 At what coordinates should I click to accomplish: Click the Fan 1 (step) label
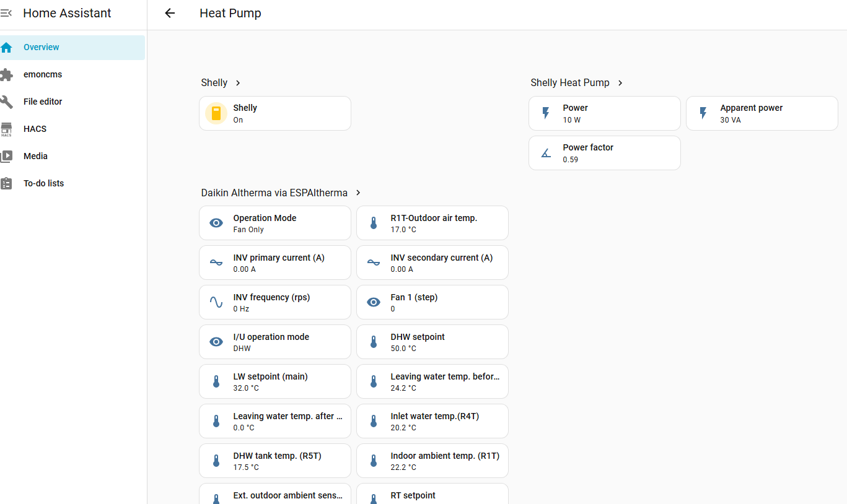point(414,297)
